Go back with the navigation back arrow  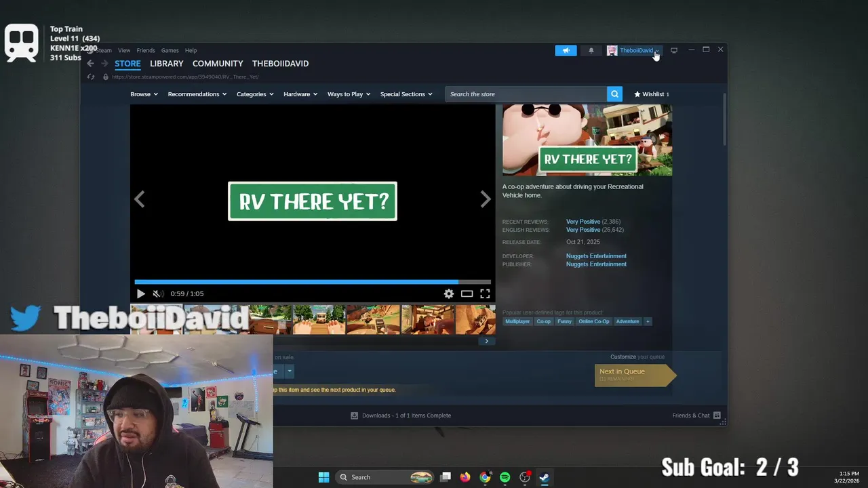coord(90,63)
